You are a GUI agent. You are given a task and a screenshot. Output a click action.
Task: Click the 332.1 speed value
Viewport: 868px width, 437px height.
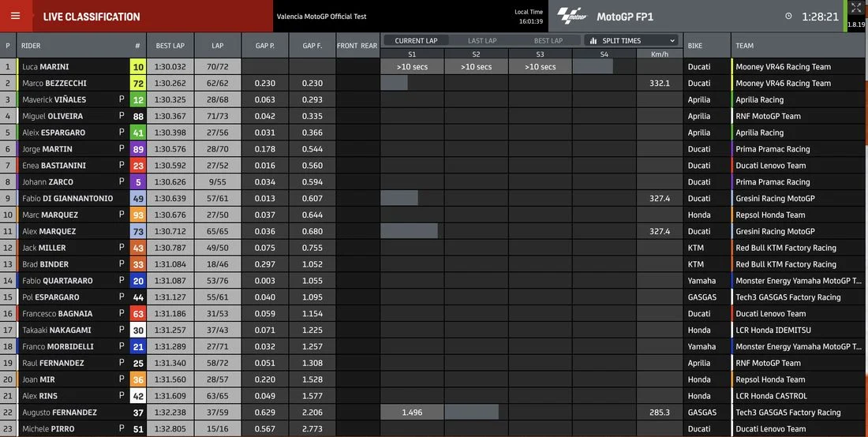(660, 83)
